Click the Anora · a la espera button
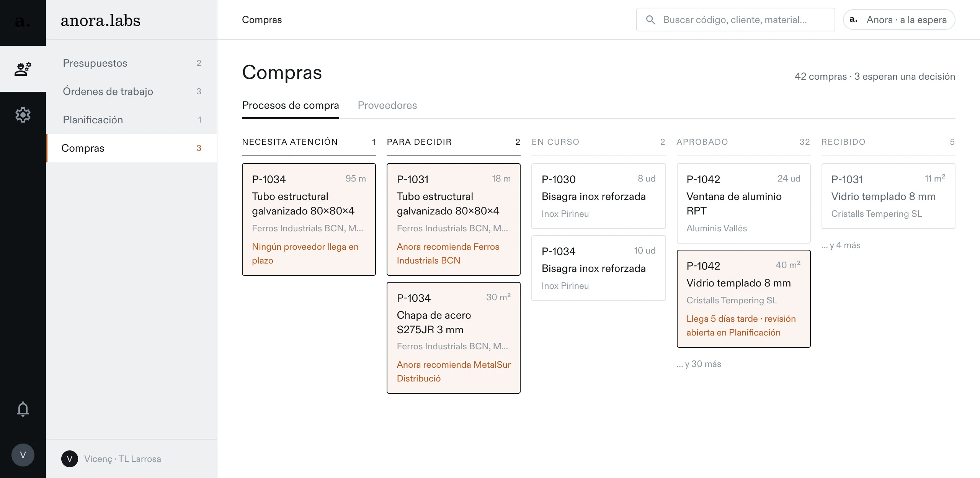 (899, 20)
